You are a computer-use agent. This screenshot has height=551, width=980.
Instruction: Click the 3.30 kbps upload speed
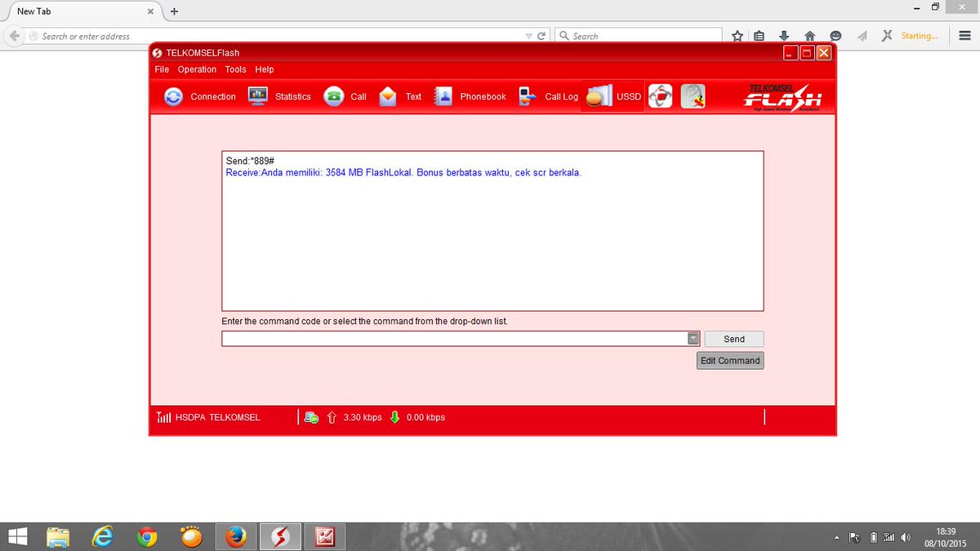tap(363, 417)
